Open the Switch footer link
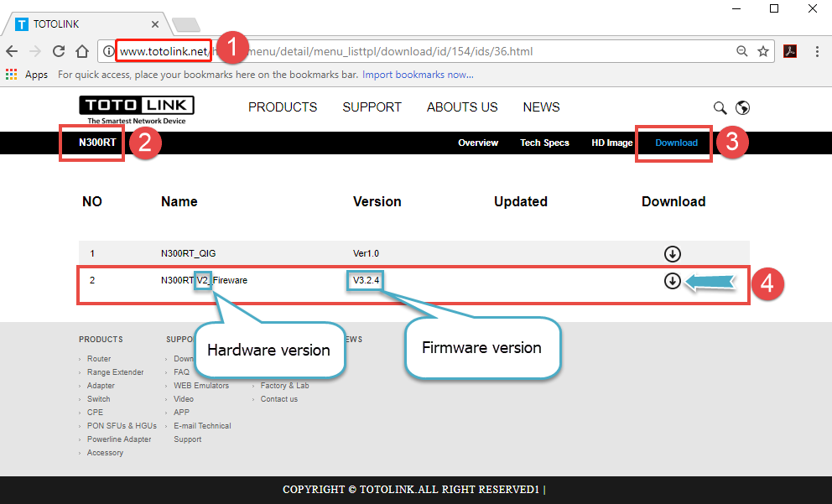Viewport: 832px width, 504px height. [99, 399]
